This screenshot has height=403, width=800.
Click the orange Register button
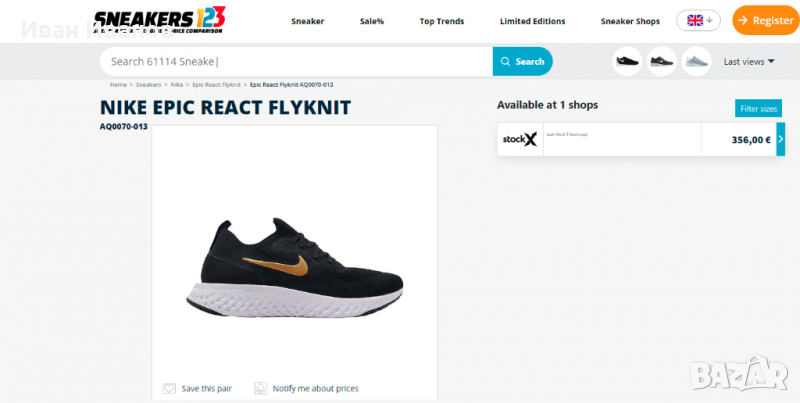point(766,20)
